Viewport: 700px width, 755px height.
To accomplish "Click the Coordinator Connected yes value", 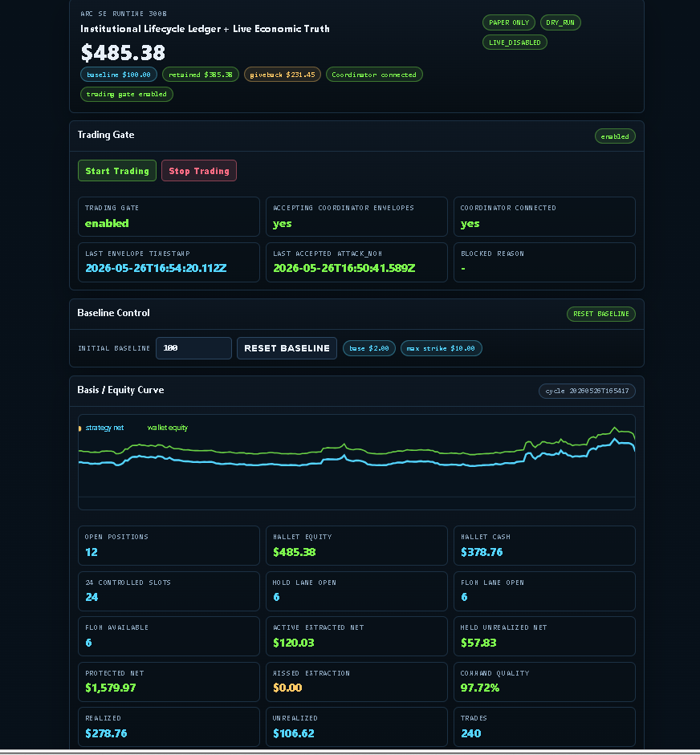I will point(470,223).
